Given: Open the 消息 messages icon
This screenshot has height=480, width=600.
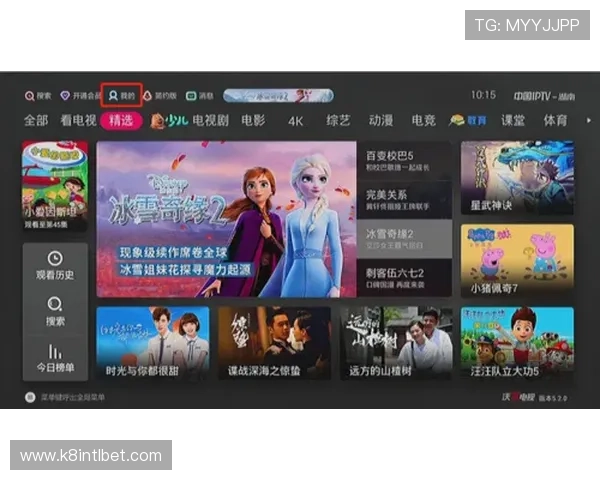Looking at the screenshot, I should 191,96.
